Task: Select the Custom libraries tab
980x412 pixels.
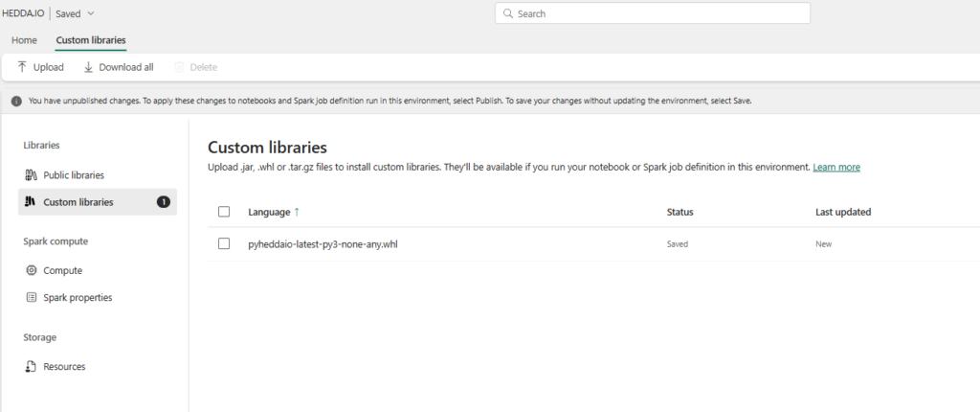Action: pyautogui.click(x=91, y=40)
